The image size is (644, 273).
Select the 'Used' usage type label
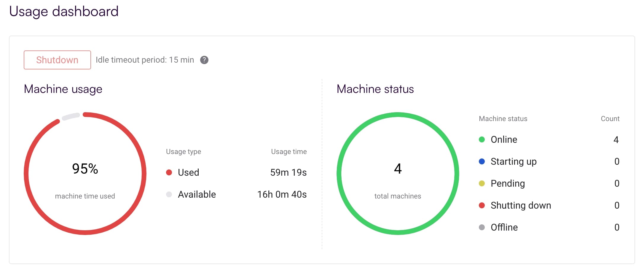coord(189,172)
